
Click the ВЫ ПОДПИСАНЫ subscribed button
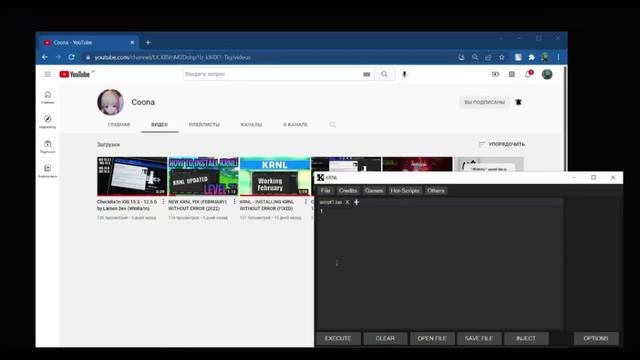[x=484, y=102]
